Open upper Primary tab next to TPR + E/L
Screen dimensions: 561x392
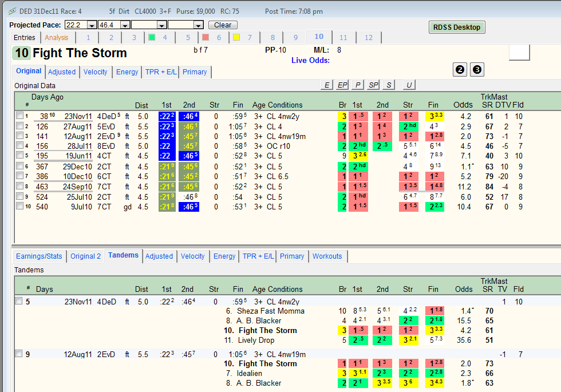pyautogui.click(x=195, y=72)
